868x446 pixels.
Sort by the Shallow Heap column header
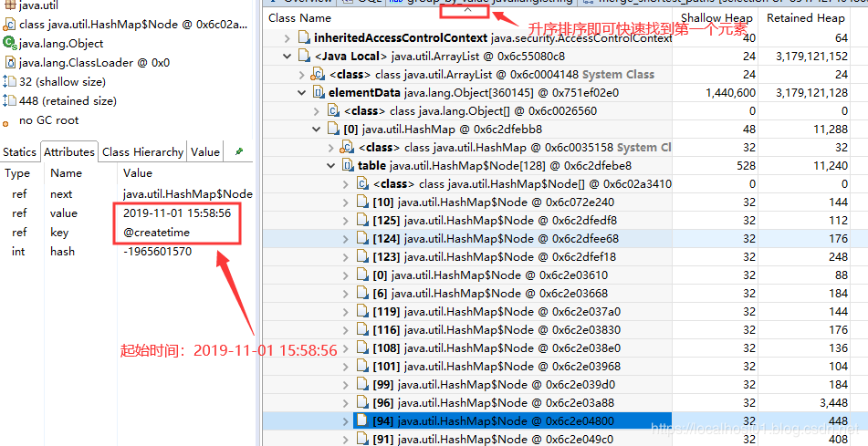[x=716, y=17]
